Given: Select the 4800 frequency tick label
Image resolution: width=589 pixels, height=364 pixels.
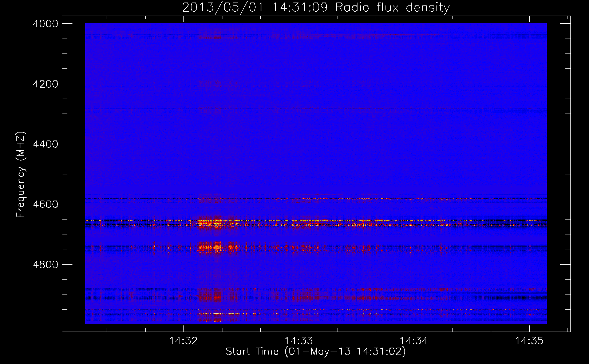Looking at the screenshot, I should pos(46,265).
